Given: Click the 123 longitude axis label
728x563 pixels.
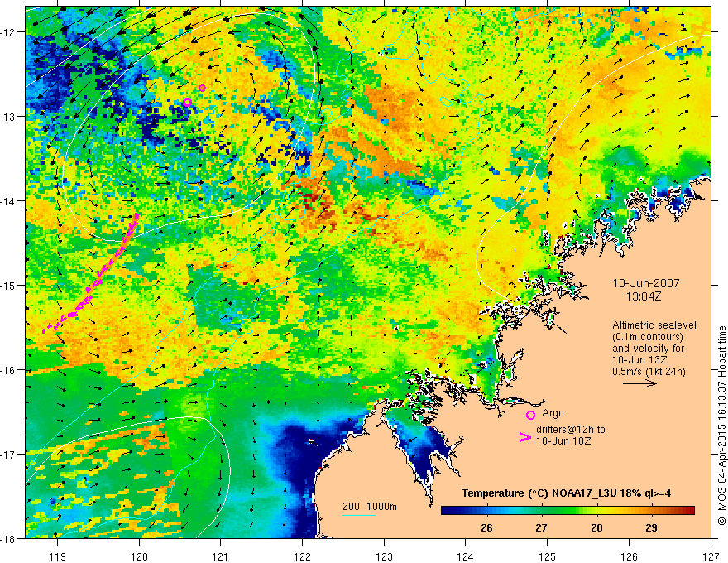Looking at the screenshot, I should [384, 556].
